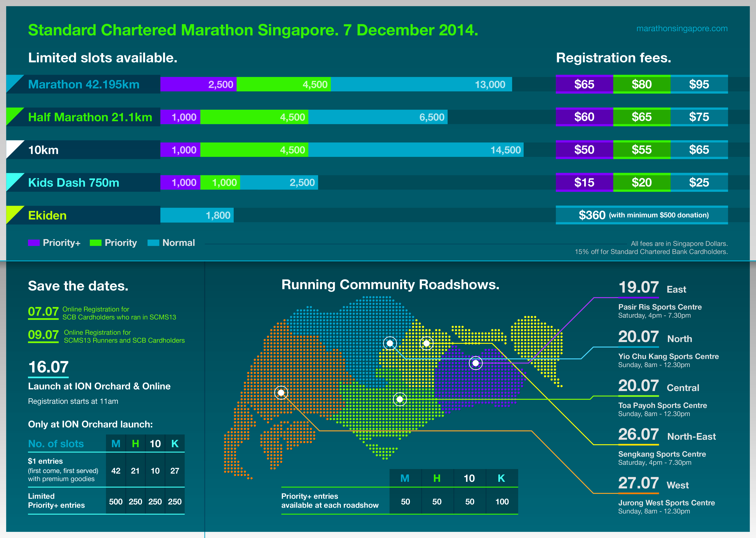Click the West map marker on orange region
This screenshot has height=538, width=756.
281,393
